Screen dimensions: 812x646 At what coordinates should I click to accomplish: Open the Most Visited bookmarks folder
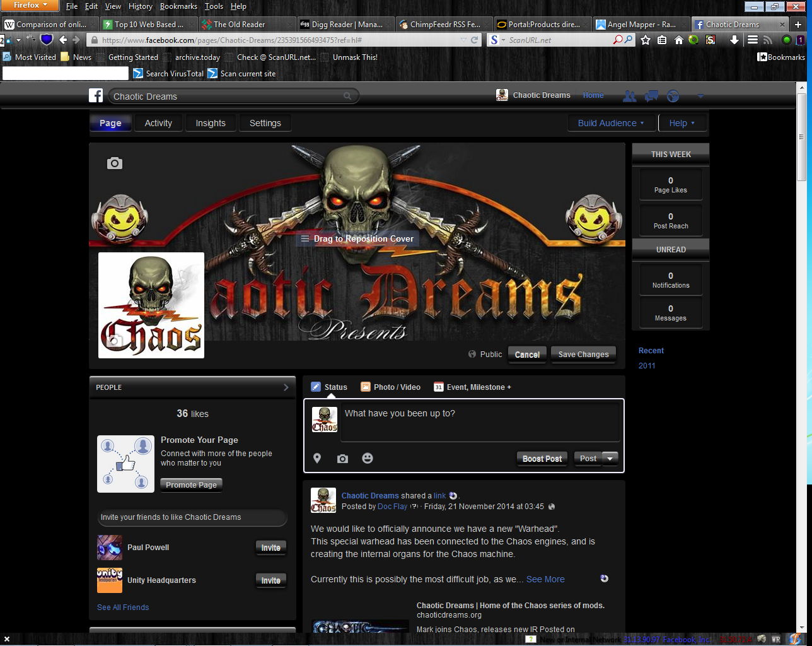(30, 57)
